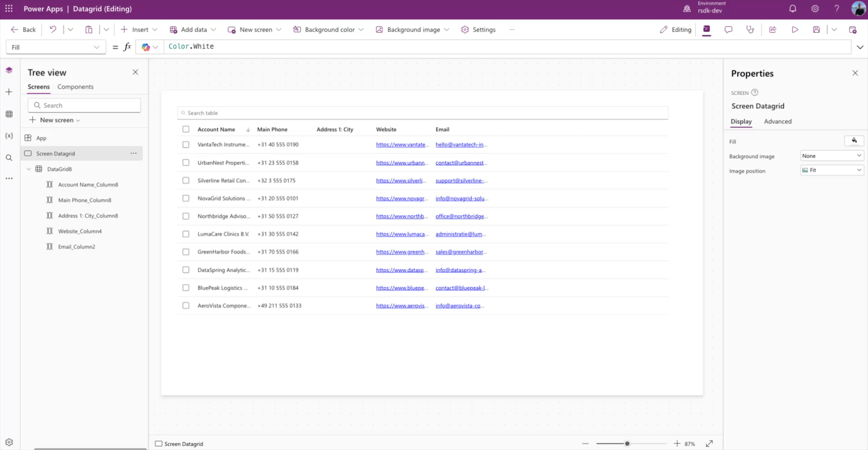Open the sidebar more options ellipsis
The width and height of the screenshot is (868, 450).
click(9, 178)
